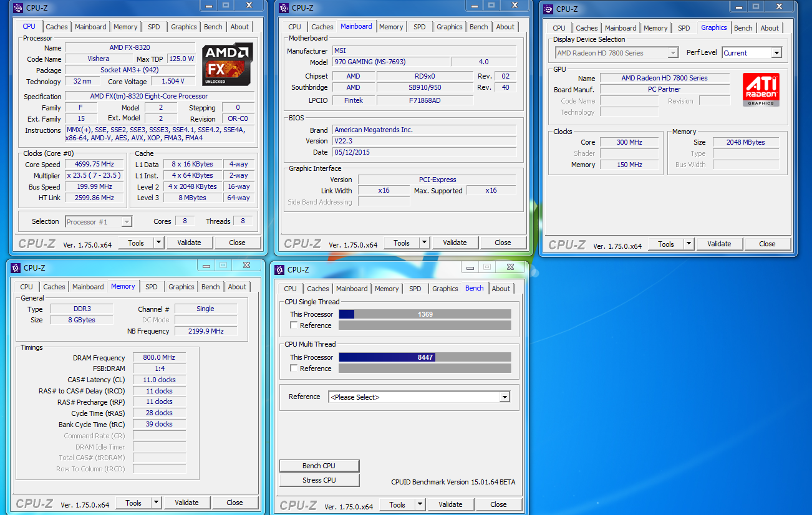Image resolution: width=812 pixels, height=515 pixels.
Task: Click mainboard Model 970 GAMING (MS-7693)
Action: (390, 62)
